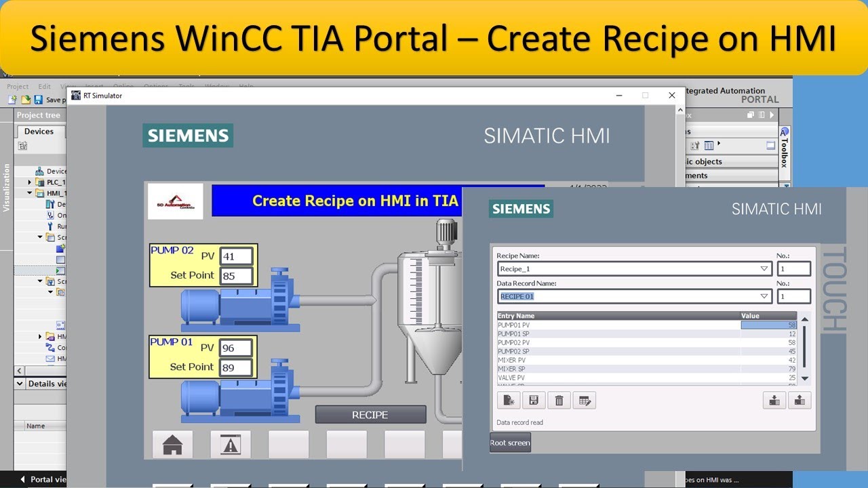Open the Data Record Name dropdown
This screenshot has height=488, width=868.
tap(764, 296)
